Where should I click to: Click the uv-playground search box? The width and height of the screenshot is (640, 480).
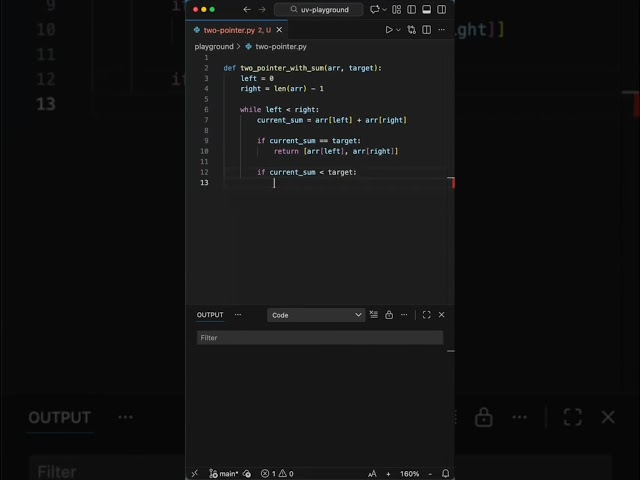pyautogui.click(x=319, y=9)
